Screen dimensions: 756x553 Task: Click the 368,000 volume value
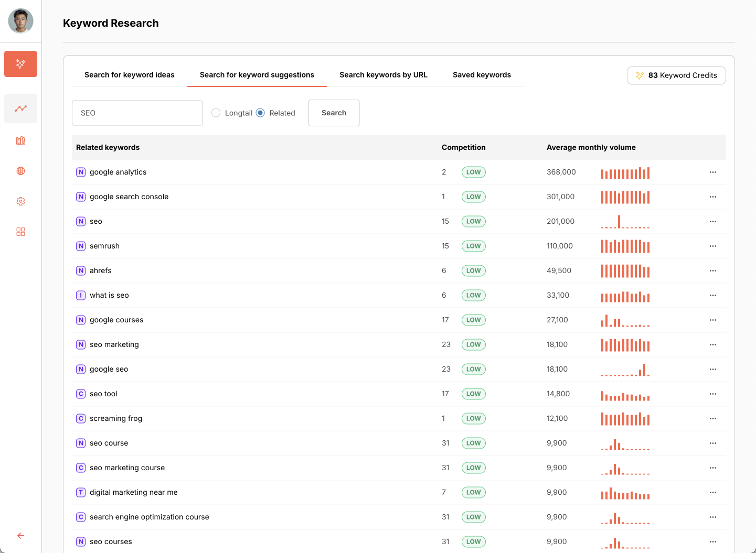pyautogui.click(x=561, y=172)
